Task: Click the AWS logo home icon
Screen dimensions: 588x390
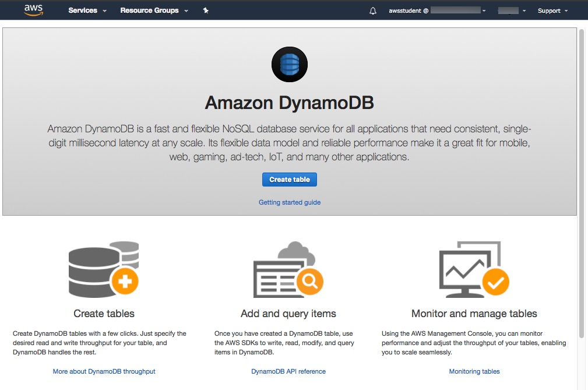Action: point(33,10)
